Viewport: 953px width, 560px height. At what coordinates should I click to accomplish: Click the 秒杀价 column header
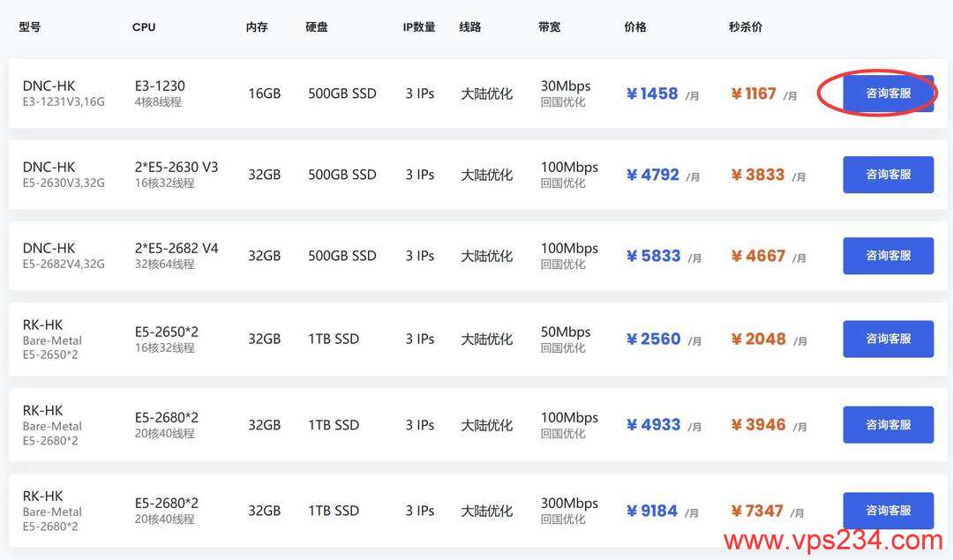click(x=746, y=27)
